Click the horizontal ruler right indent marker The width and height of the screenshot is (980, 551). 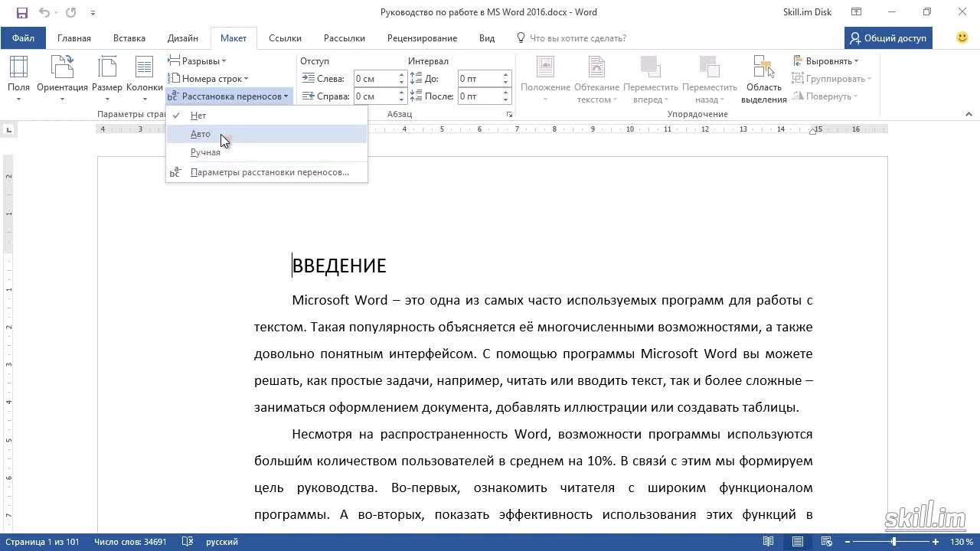click(813, 132)
